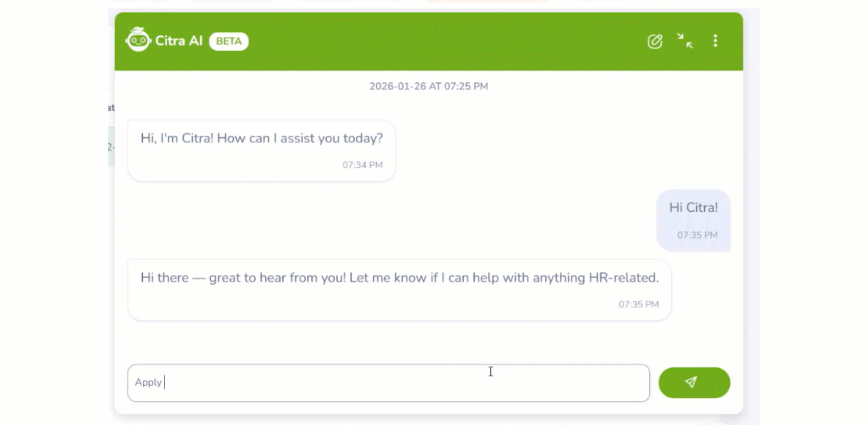Click the empty green header bar area
Image resolution: width=868 pixels, height=425 pixels.
tap(447, 41)
